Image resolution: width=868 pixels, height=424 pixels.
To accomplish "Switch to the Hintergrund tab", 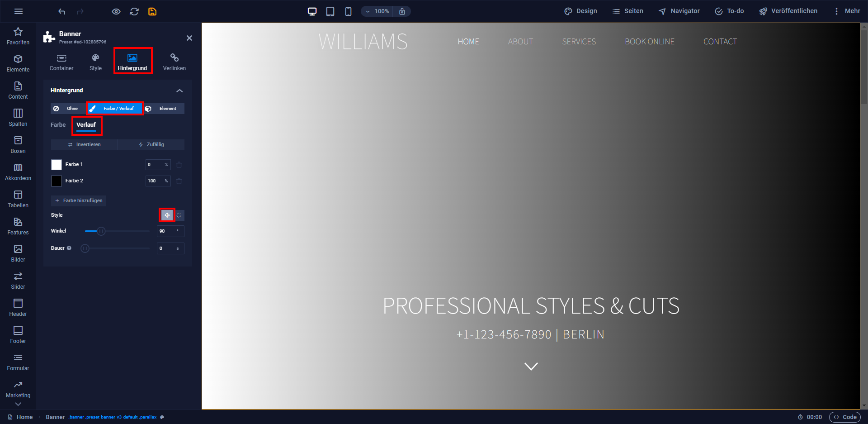I will point(132,62).
